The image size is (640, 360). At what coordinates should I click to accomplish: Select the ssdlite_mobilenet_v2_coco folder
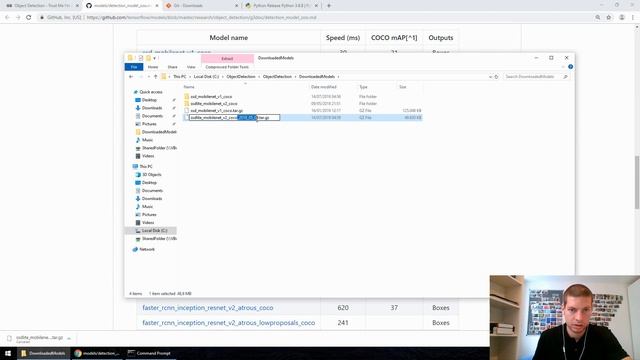[213, 104]
